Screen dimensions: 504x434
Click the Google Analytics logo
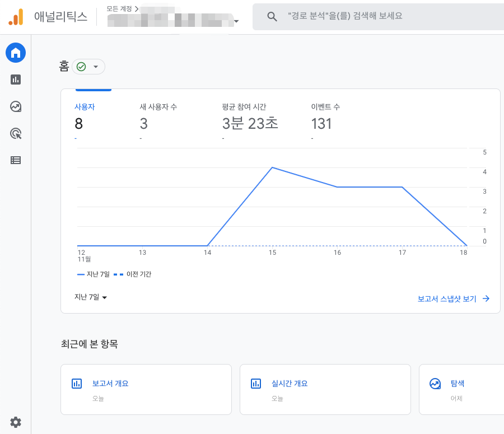[x=17, y=16]
